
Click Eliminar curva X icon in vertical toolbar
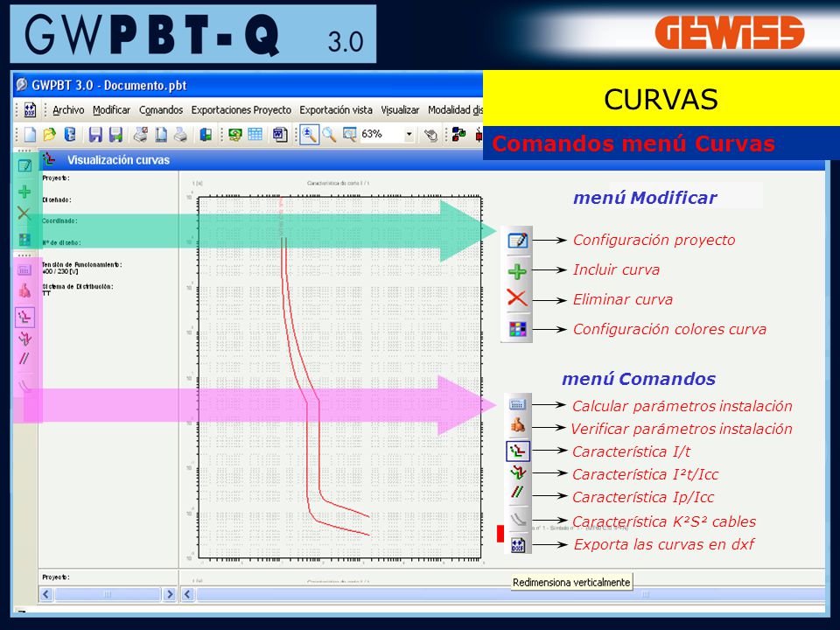(24, 213)
